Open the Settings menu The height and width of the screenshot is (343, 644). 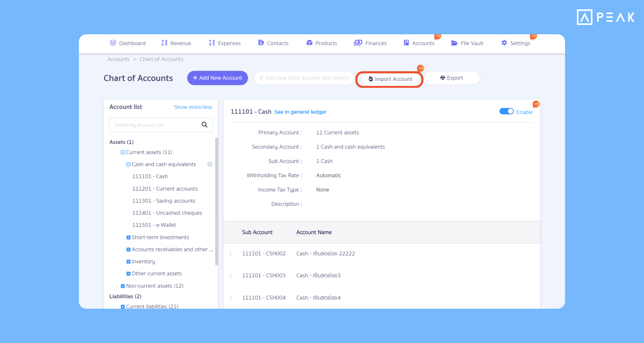[x=516, y=43]
